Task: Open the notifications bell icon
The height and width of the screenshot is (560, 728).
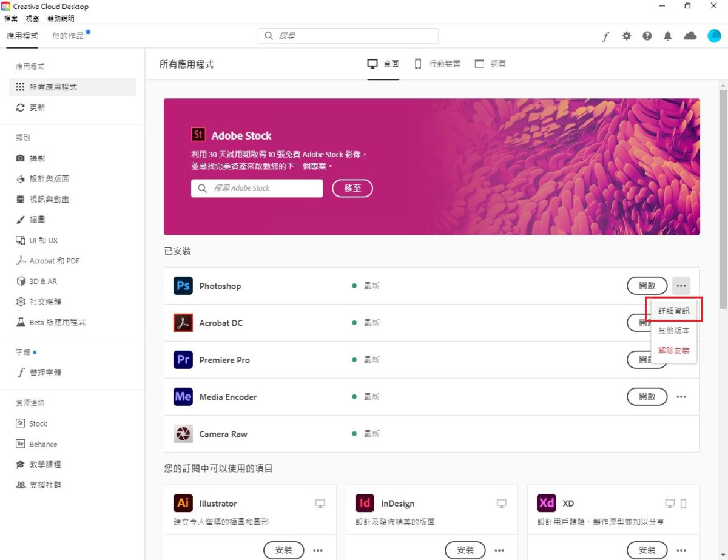Action: click(x=668, y=36)
